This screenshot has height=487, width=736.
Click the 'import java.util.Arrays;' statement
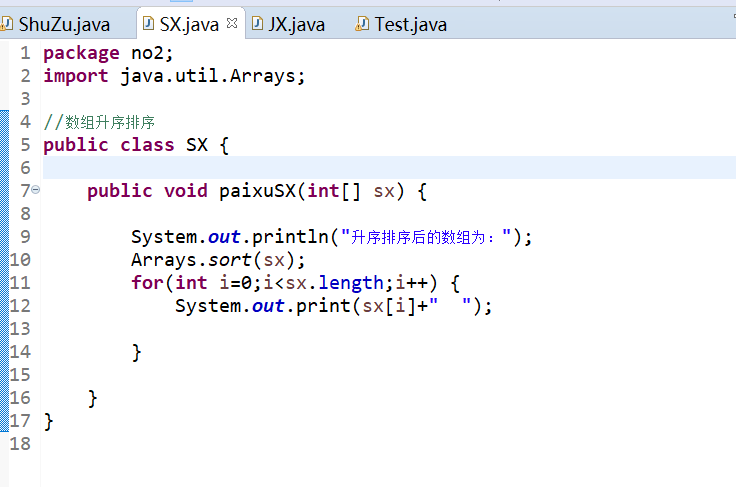tap(174, 76)
